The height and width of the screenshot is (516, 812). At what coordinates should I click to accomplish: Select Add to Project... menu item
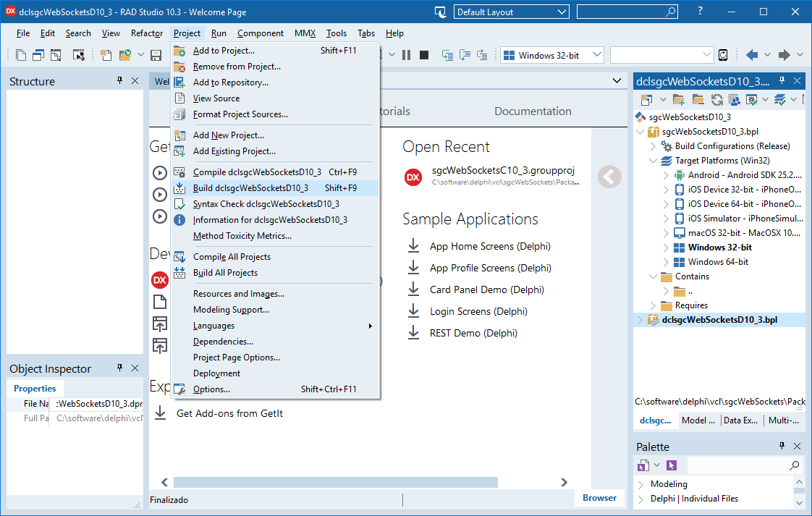(275, 50)
